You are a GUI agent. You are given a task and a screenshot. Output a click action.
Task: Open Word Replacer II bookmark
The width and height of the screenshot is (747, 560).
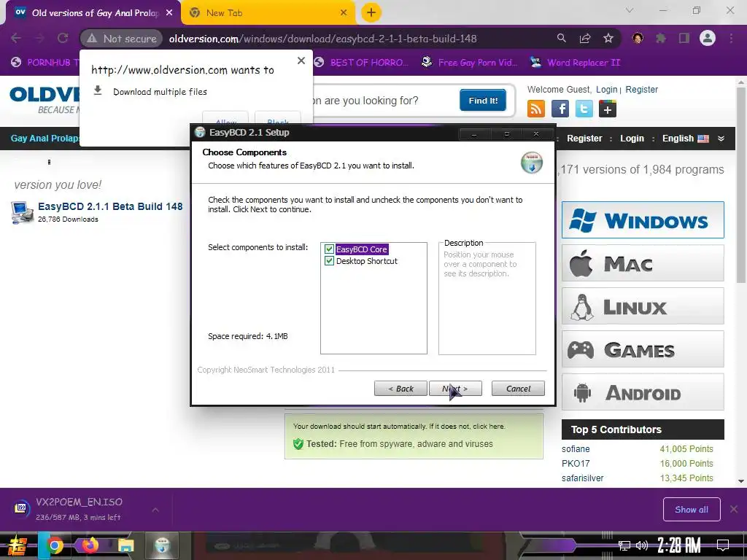[x=575, y=63]
